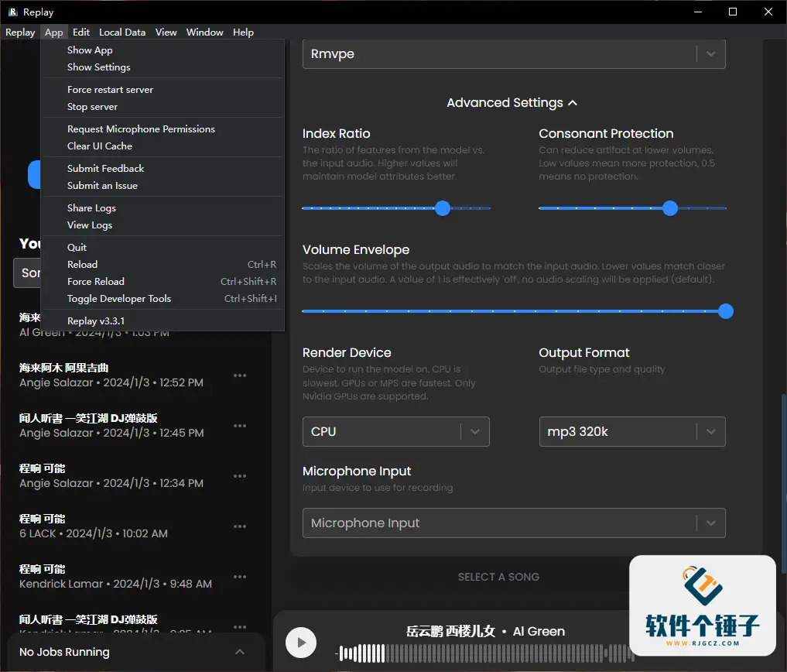The height and width of the screenshot is (672, 787).
Task: Close the Replay window
Action: [768, 12]
